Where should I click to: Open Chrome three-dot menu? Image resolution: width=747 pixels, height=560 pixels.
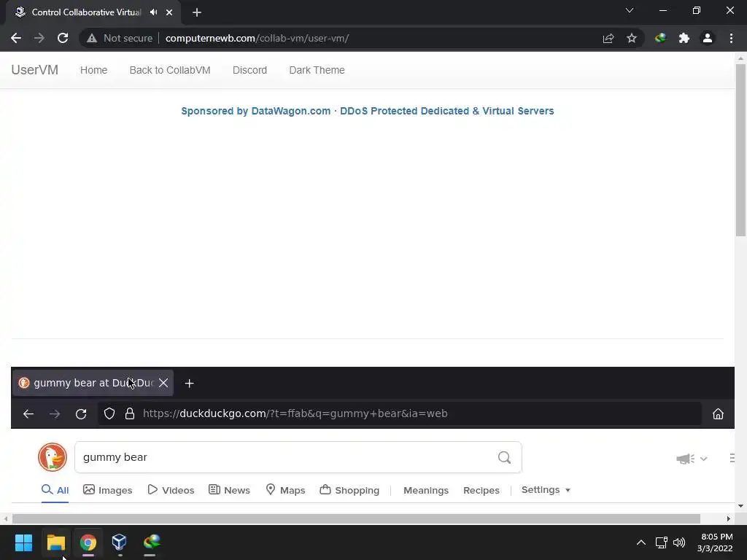(x=731, y=38)
